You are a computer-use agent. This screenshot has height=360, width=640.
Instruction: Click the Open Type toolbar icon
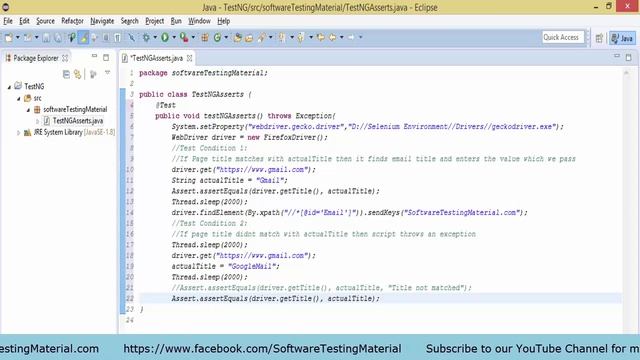pos(238,38)
